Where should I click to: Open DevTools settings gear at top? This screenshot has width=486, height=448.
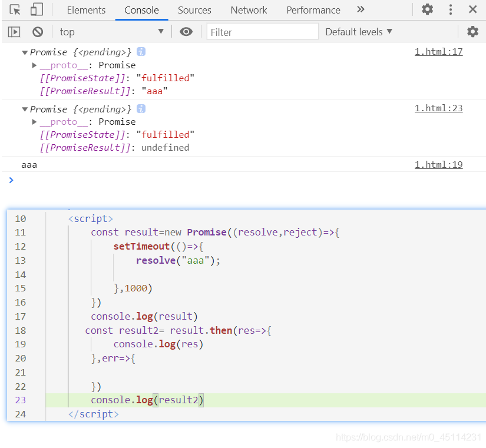pos(427,9)
